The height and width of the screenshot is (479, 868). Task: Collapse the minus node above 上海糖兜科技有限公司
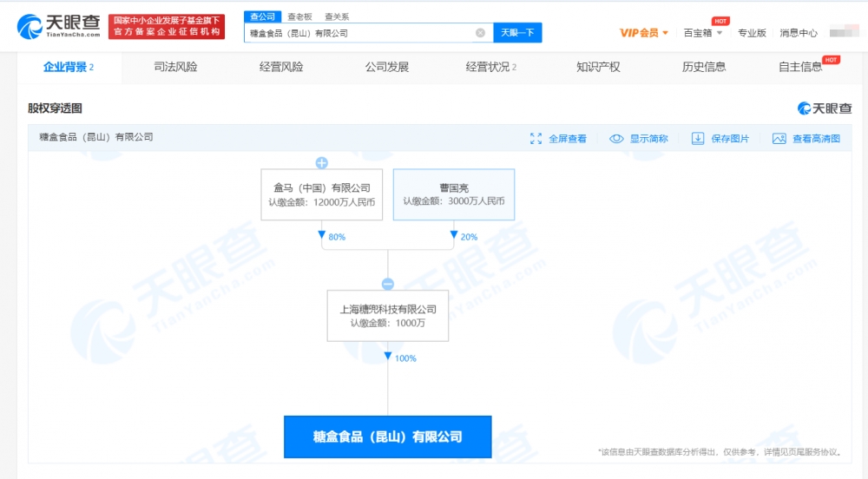point(387,284)
